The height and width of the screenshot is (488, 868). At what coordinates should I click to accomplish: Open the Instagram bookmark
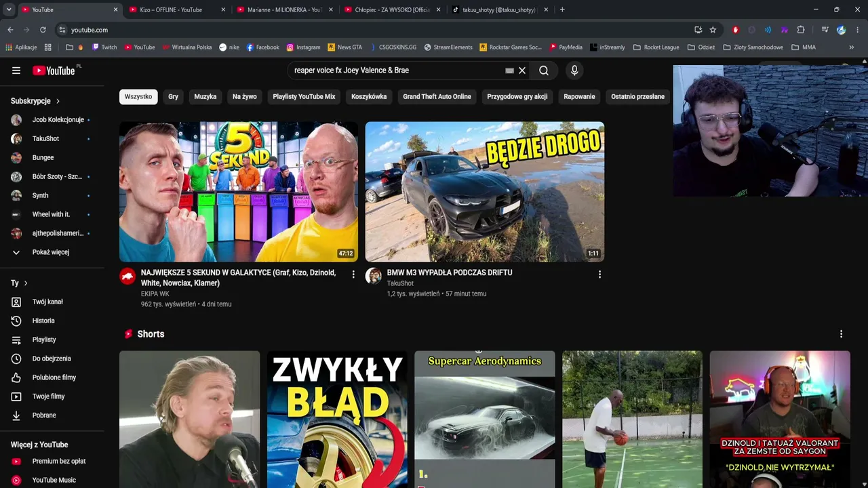[303, 47]
